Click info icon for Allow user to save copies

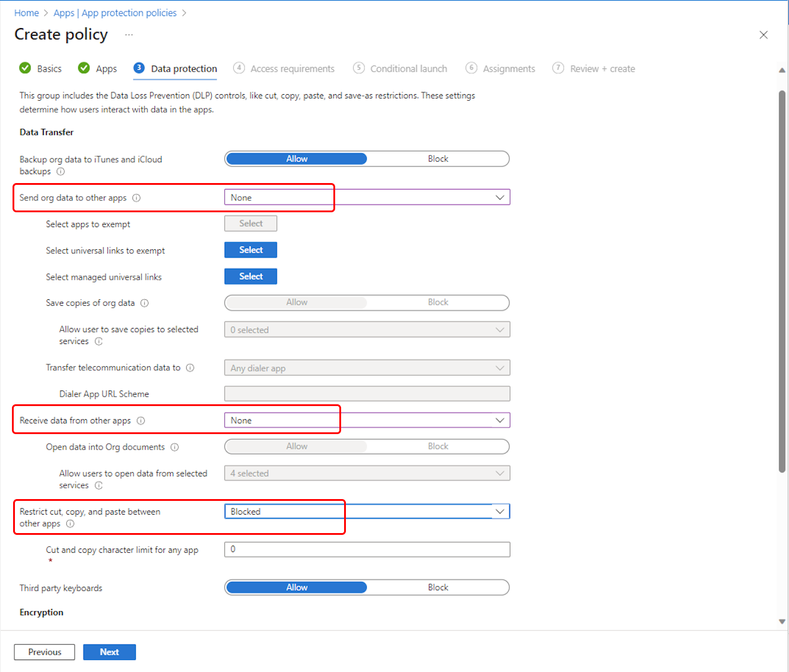click(98, 342)
